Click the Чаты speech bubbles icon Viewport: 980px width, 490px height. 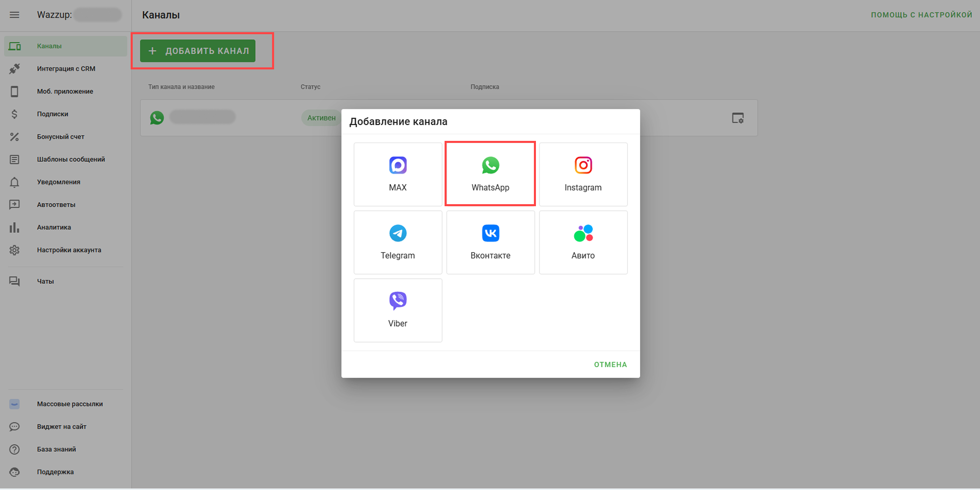point(14,281)
